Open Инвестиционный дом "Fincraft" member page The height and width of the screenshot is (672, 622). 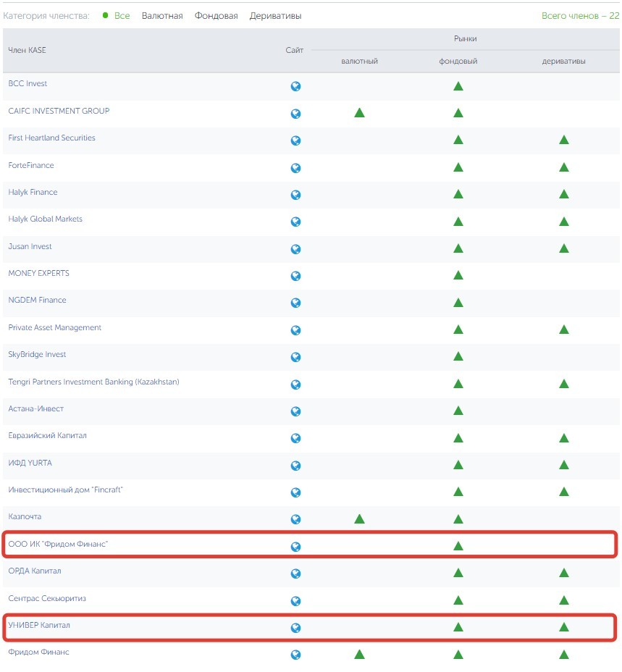pyautogui.click(x=65, y=490)
